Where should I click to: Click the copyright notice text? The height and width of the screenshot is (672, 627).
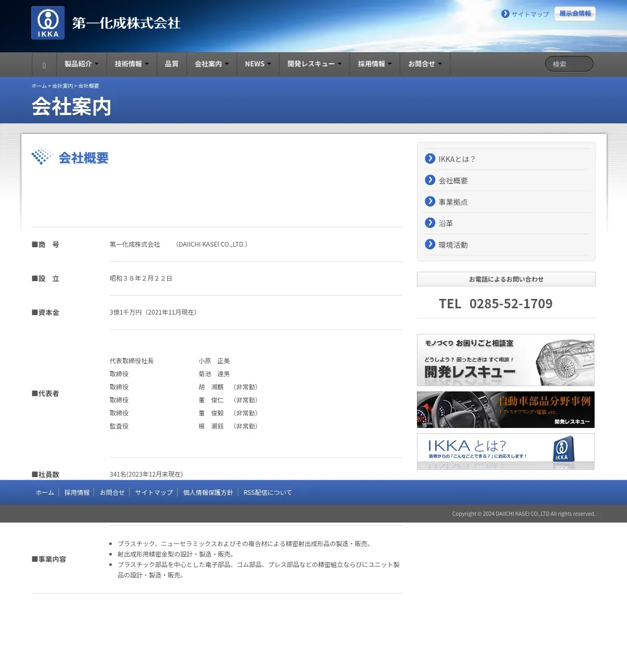tap(524, 514)
